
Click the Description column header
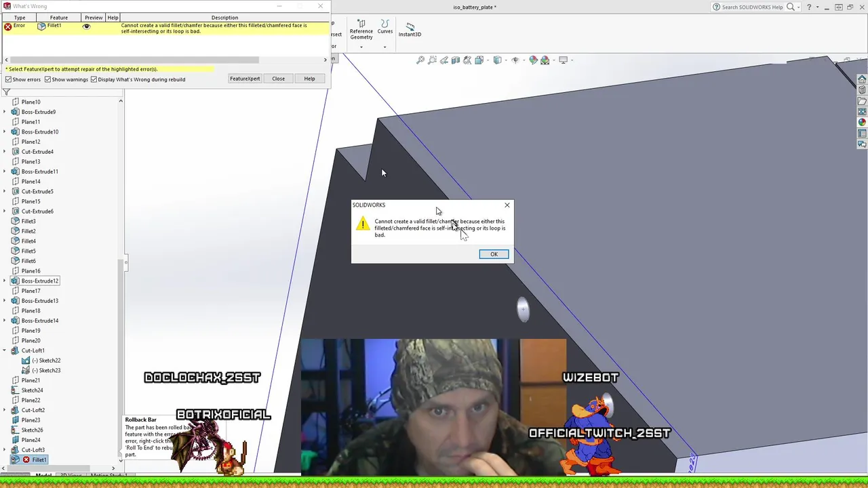224,18
